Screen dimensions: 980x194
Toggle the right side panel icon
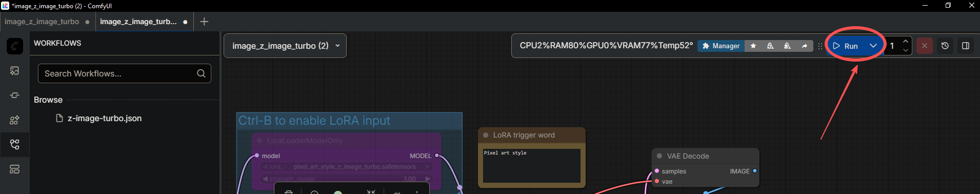965,46
